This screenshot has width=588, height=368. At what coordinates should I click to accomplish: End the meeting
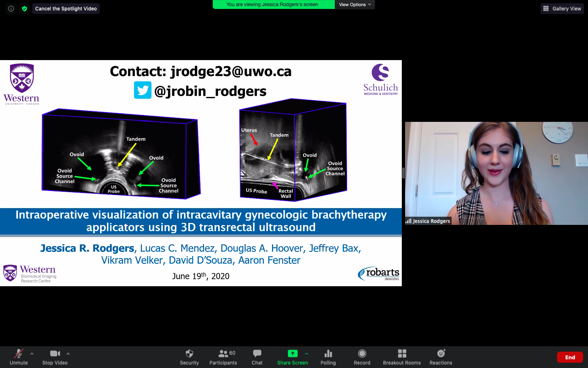pos(570,357)
